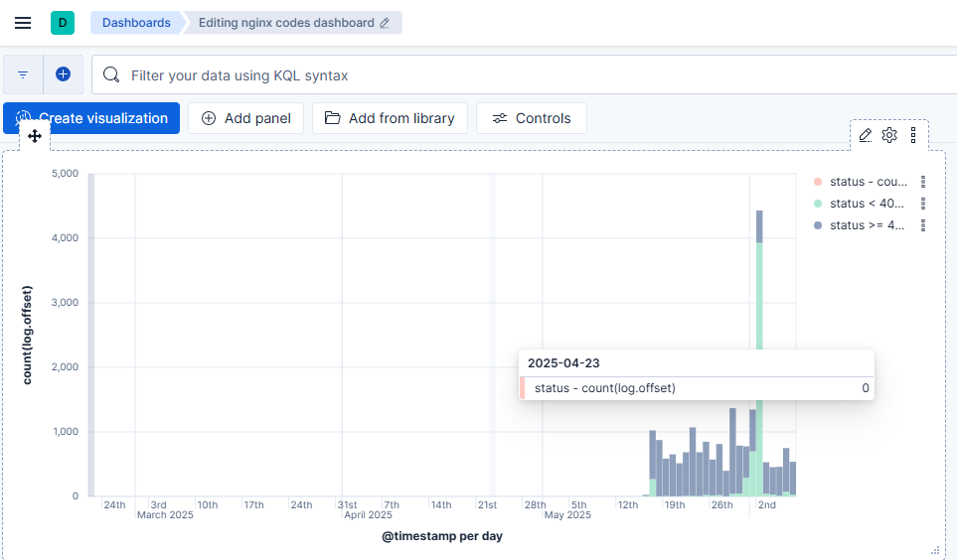Image resolution: width=957 pixels, height=560 pixels.
Task: Click the status < 40... legend color dot
Action: pyautogui.click(x=818, y=204)
